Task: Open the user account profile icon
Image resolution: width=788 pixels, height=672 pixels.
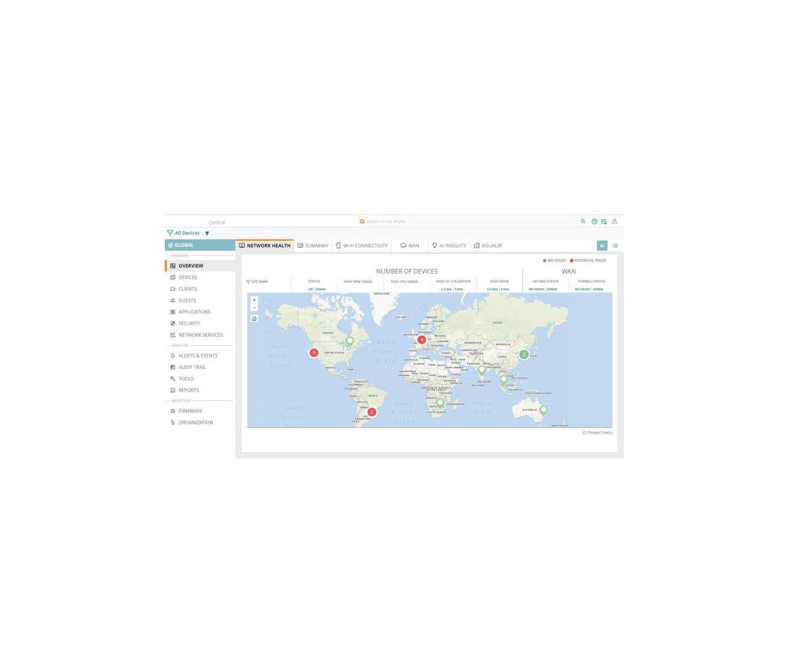Action: tap(615, 222)
